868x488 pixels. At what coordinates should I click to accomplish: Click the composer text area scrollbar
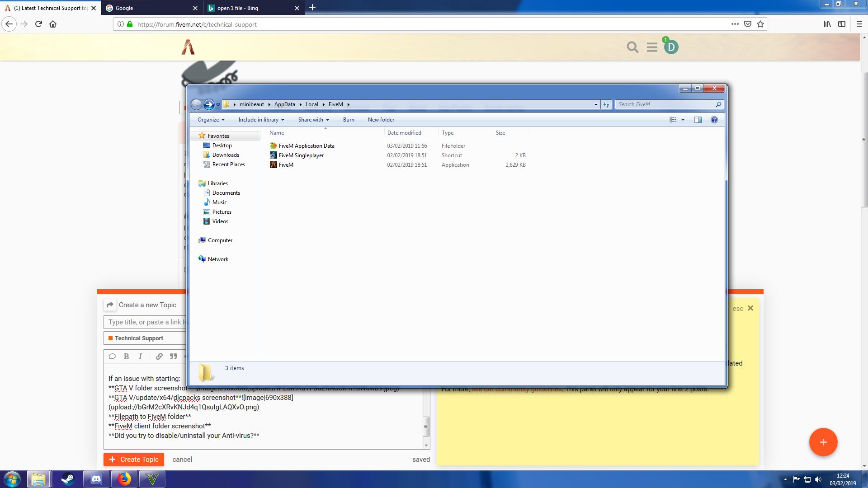coord(426,426)
